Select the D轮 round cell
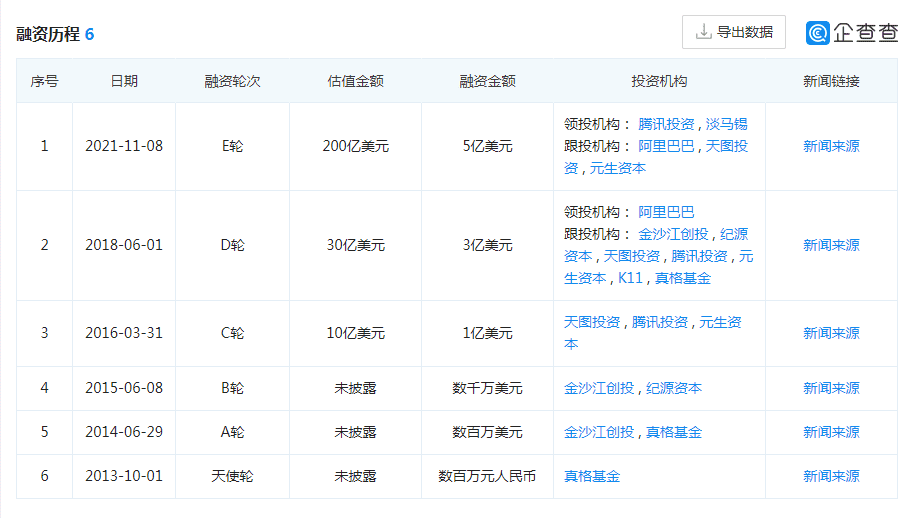The width and height of the screenshot is (908, 518). pos(232,245)
